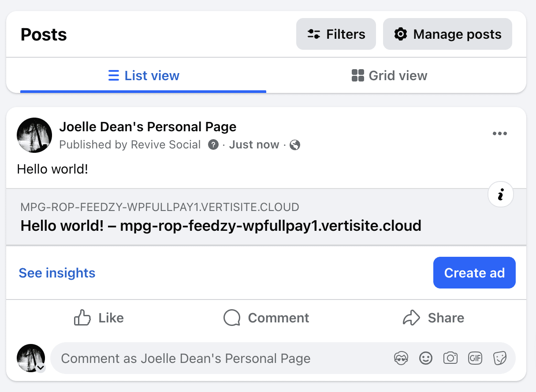Expand the comment identity switcher on avatar

click(41, 368)
